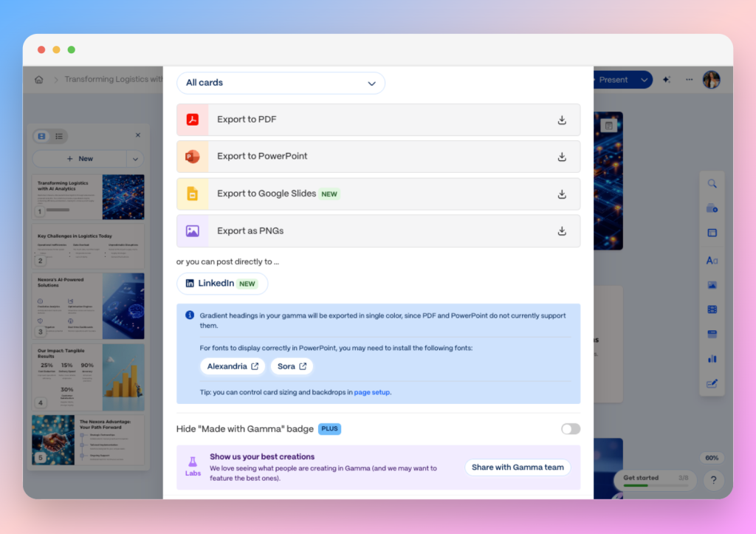Select card 1 Transforming Logistics thumbnail
The image size is (756, 534).
pos(89,197)
